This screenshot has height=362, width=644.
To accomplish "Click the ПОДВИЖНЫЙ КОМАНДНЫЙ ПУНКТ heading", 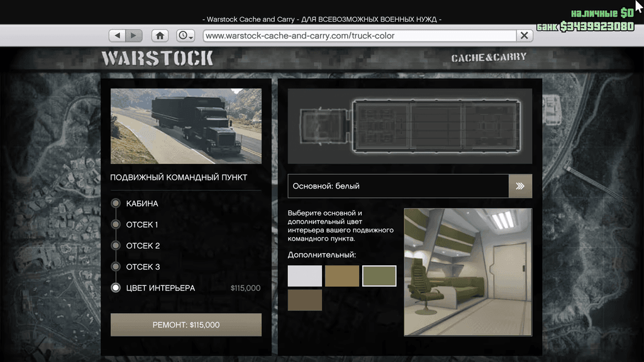I will point(179,177).
